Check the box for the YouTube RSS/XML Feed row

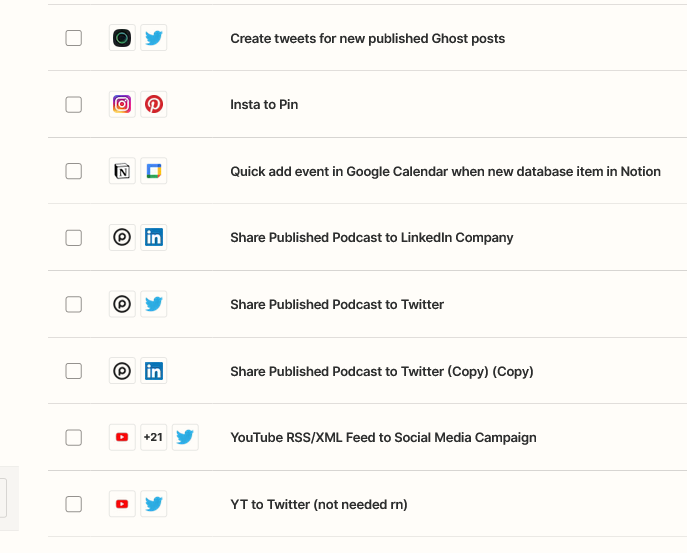point(74,437)
